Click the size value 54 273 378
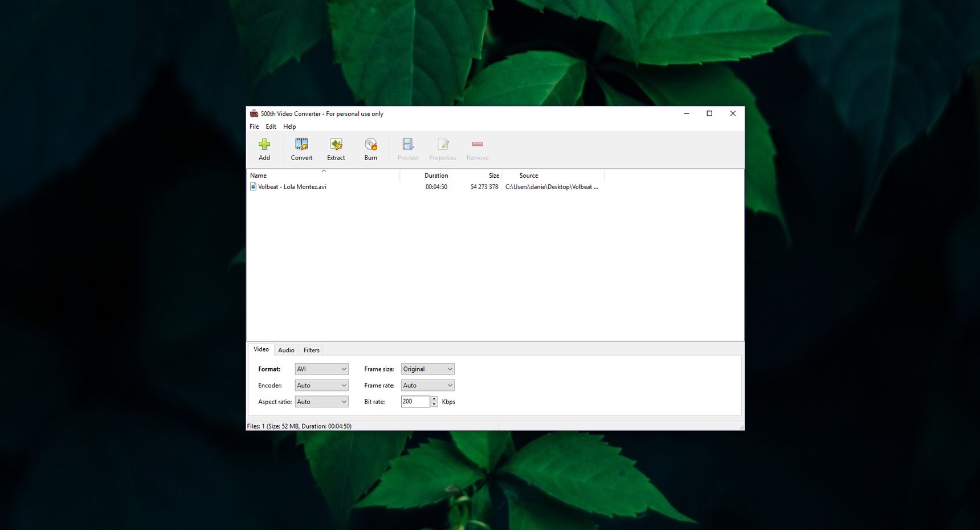Image resolution: width=980 pixels, height=530 pixels. 484,187
